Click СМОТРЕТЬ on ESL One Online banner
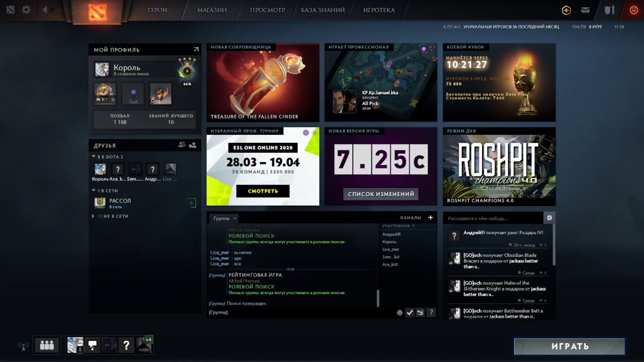This screenshot has height=362, width=644. click(x=263, y=191)
